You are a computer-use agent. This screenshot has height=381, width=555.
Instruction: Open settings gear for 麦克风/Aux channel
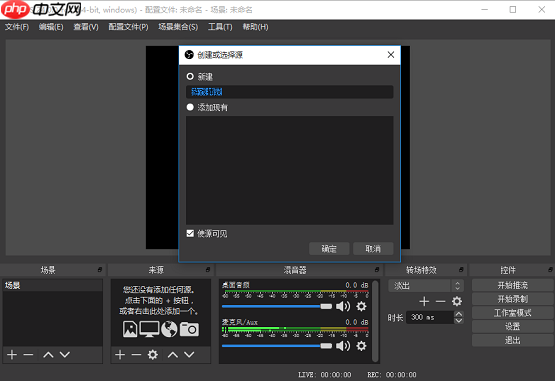[x=361, y=346]
